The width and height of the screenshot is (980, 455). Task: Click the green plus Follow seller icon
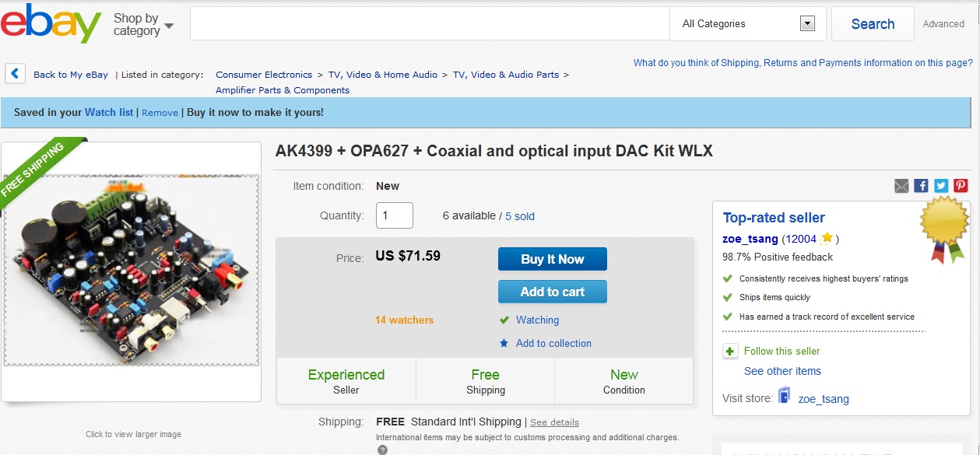click(730, 352)
